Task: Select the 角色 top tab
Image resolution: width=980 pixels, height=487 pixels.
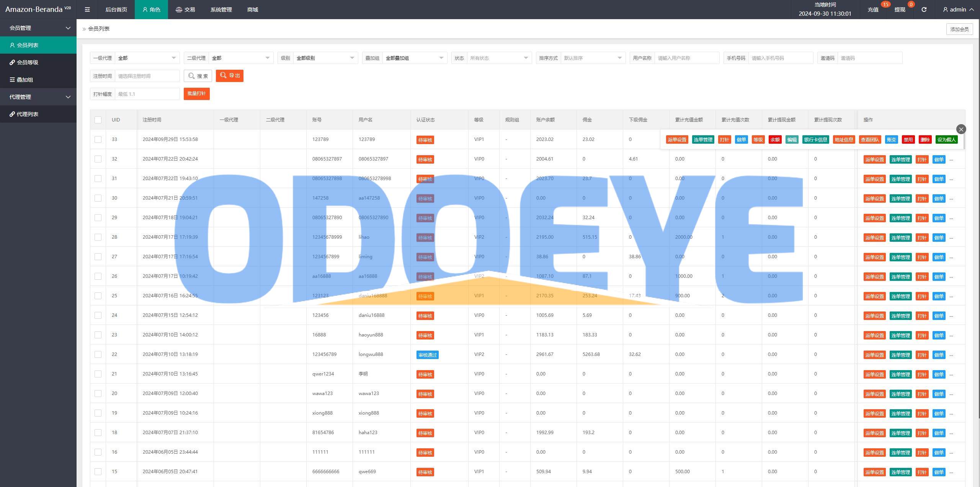Action: [x=151, y=10]
